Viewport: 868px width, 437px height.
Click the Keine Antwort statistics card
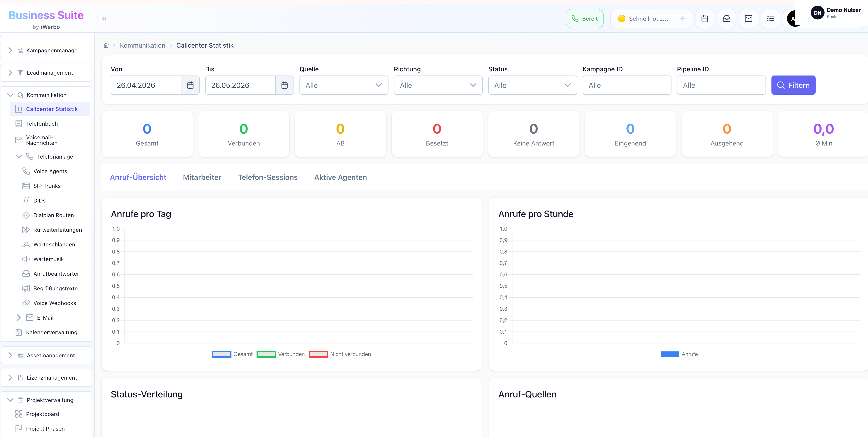(x=533, y=134)
